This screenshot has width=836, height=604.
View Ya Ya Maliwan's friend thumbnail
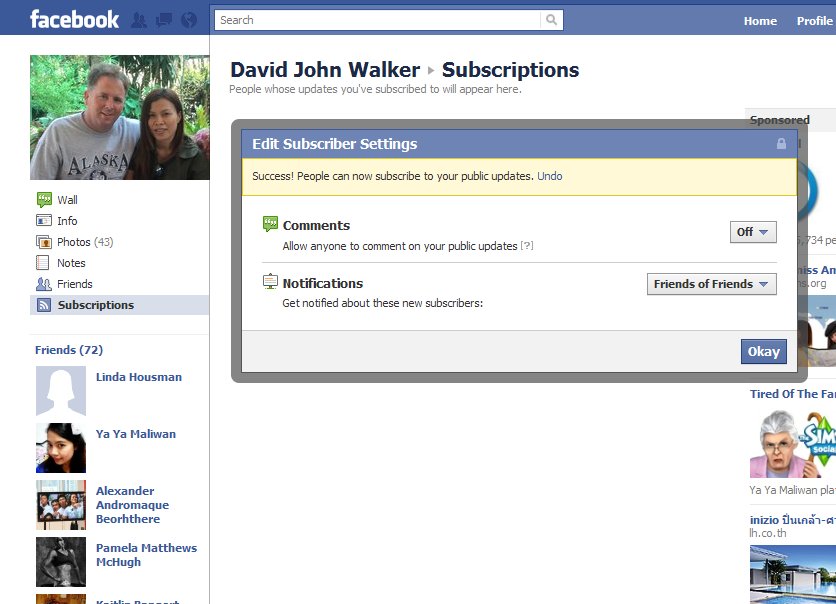pos(61,448)
